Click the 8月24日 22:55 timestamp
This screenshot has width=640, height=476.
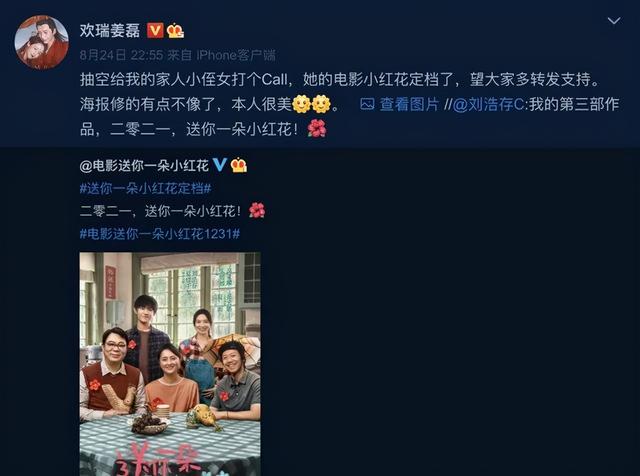(x=122, y=55)
